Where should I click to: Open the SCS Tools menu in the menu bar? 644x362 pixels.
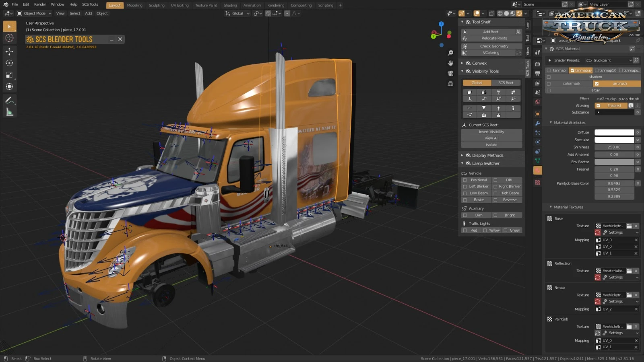click(x=90, y=4)
